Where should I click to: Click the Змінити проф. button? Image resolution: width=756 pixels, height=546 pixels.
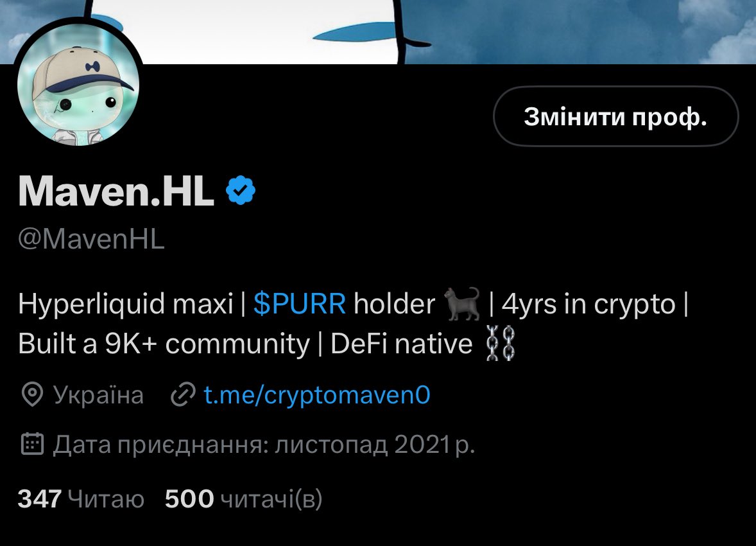click(x=615, y=116)
